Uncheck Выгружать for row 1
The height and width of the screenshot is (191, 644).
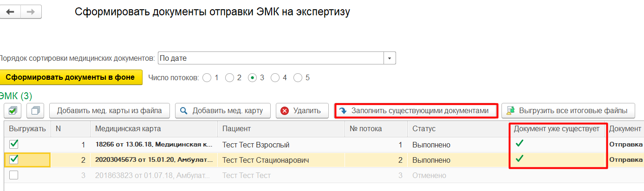tap(14, 145)
